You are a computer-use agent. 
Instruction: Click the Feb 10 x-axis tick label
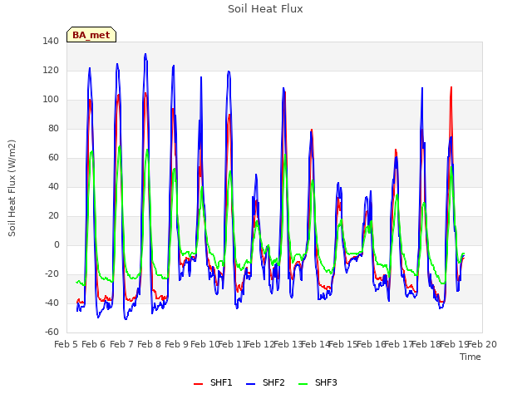pos(204,344)
